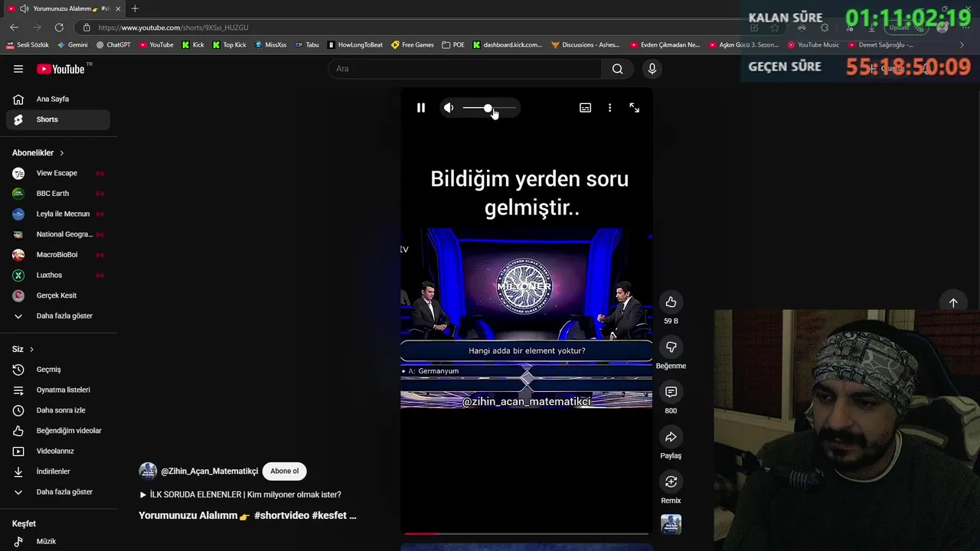Open Geçmiş watch history
The image size is (980, 551).
[58, 370]
